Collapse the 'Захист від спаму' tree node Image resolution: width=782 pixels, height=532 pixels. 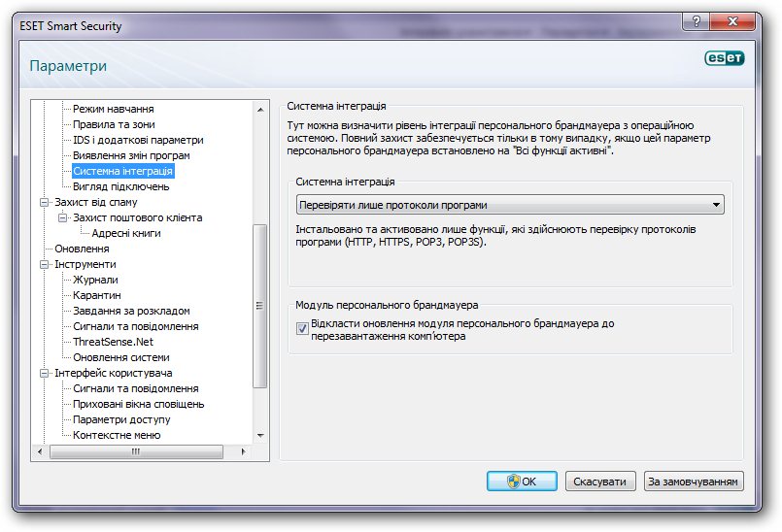[44, 202]
